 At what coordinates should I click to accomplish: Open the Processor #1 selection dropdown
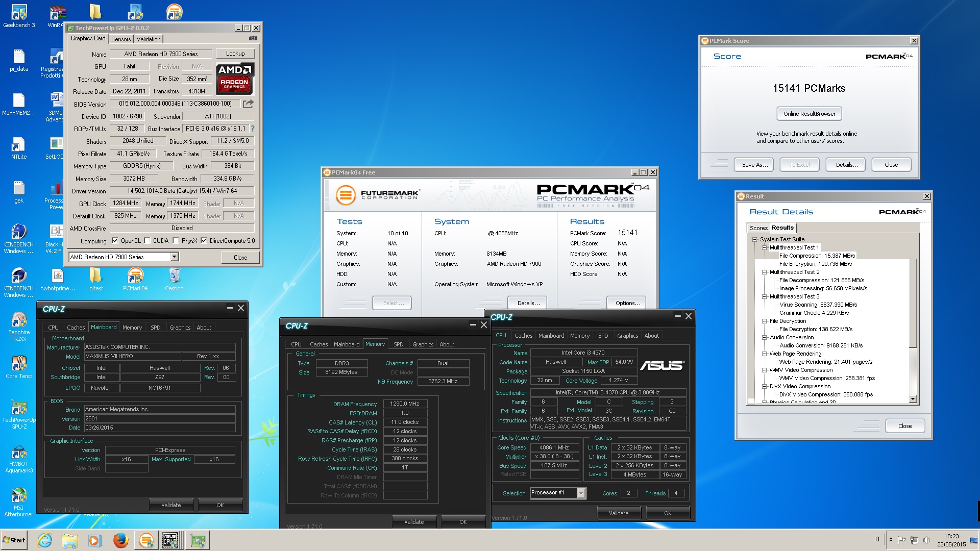click(x=581, y=493)
